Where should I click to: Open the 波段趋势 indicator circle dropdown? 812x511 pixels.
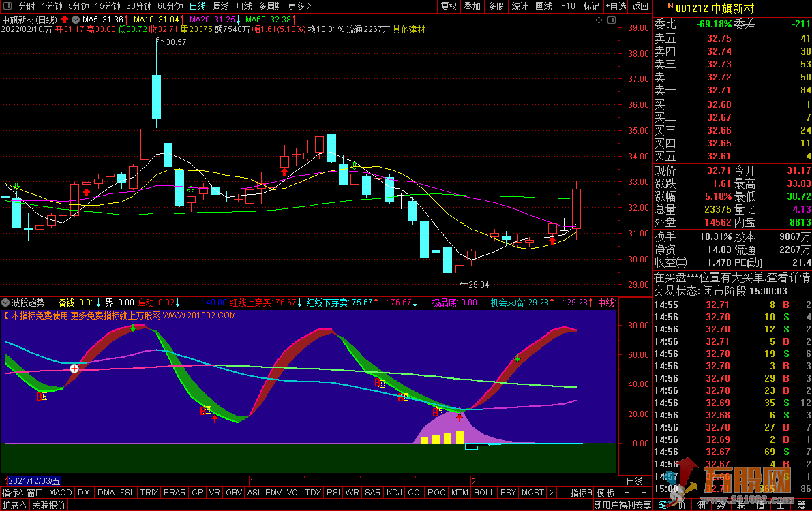click(x=5, y=303)
